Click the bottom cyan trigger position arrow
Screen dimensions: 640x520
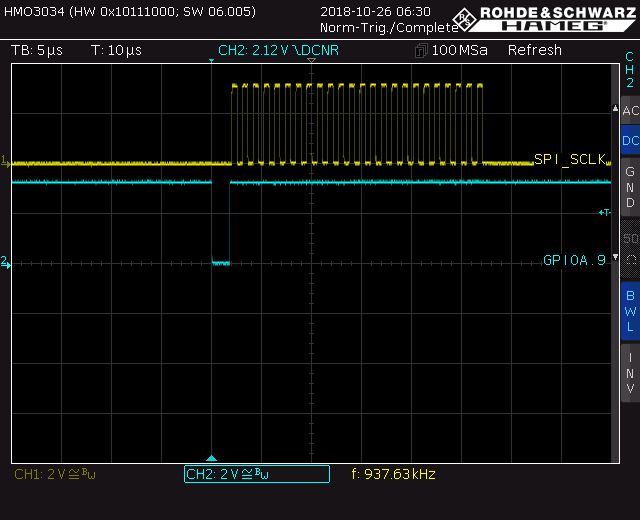(211, 458)
